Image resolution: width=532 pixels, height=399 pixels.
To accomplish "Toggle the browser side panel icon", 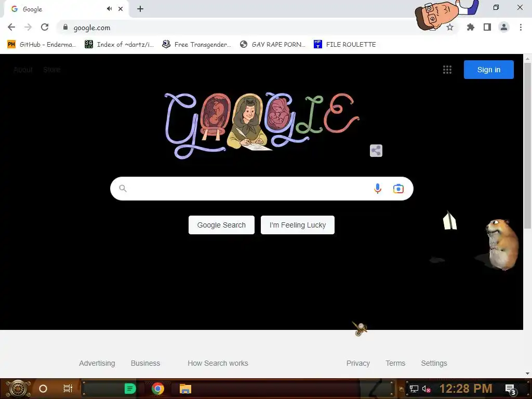I will point(487,27).
